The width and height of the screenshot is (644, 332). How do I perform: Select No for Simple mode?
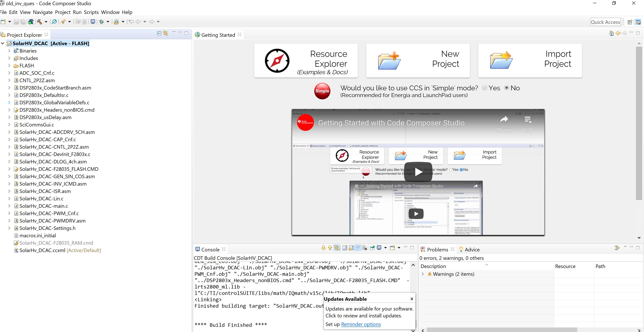(x=507, y=88)
